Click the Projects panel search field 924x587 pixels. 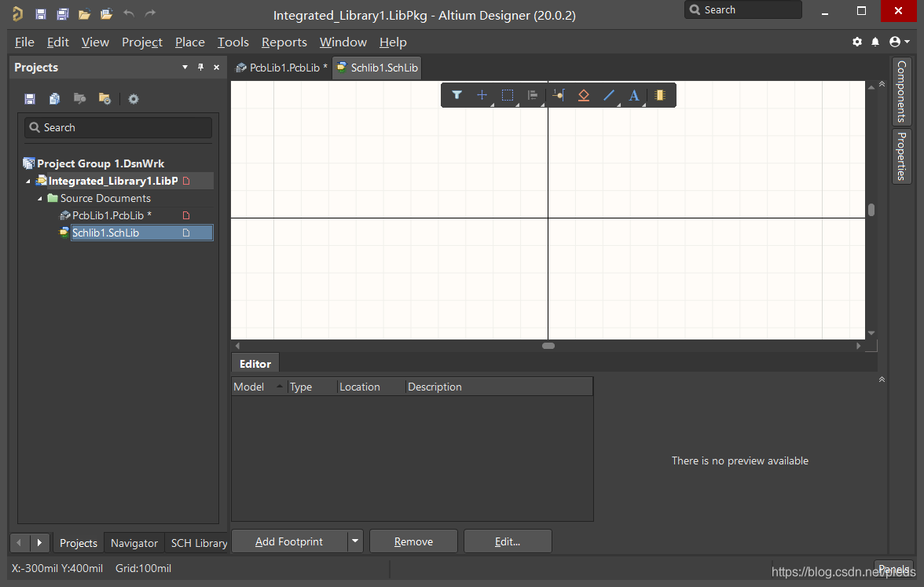(118, 127)
